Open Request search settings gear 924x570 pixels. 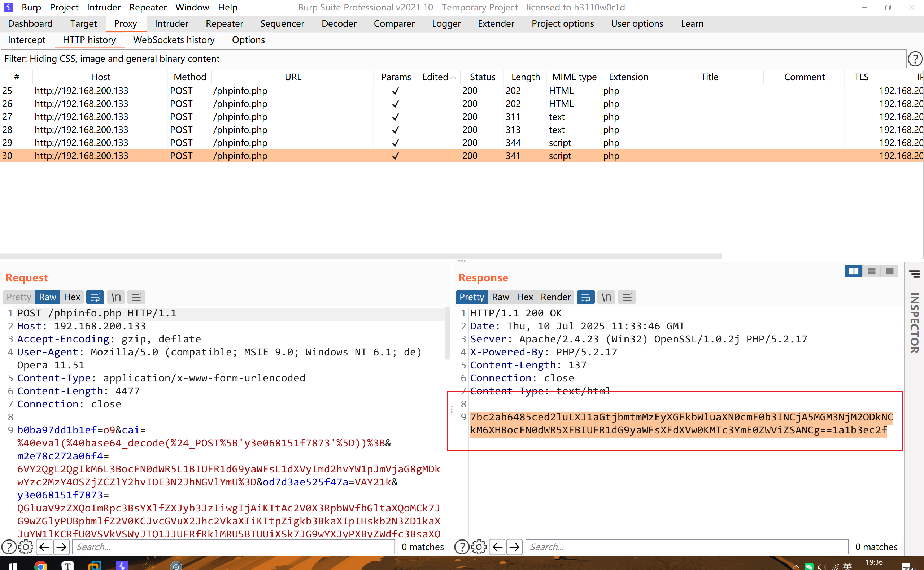(26, 547)
